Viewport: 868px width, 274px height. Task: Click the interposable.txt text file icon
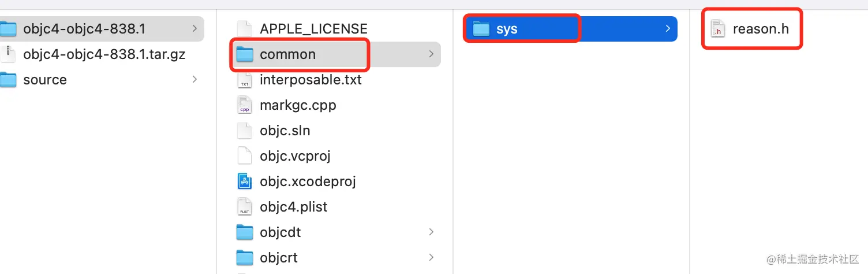tap(245, 80)
